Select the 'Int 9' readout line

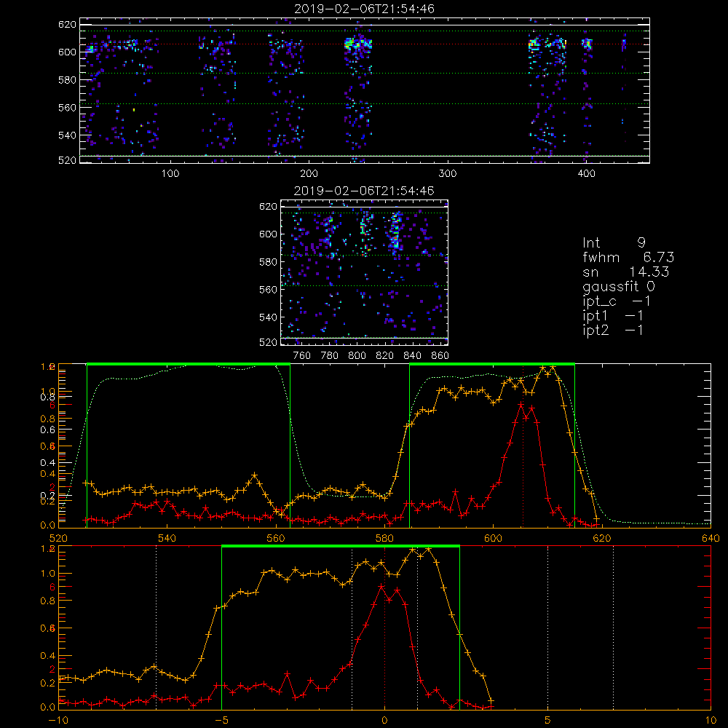coord(614,242)
